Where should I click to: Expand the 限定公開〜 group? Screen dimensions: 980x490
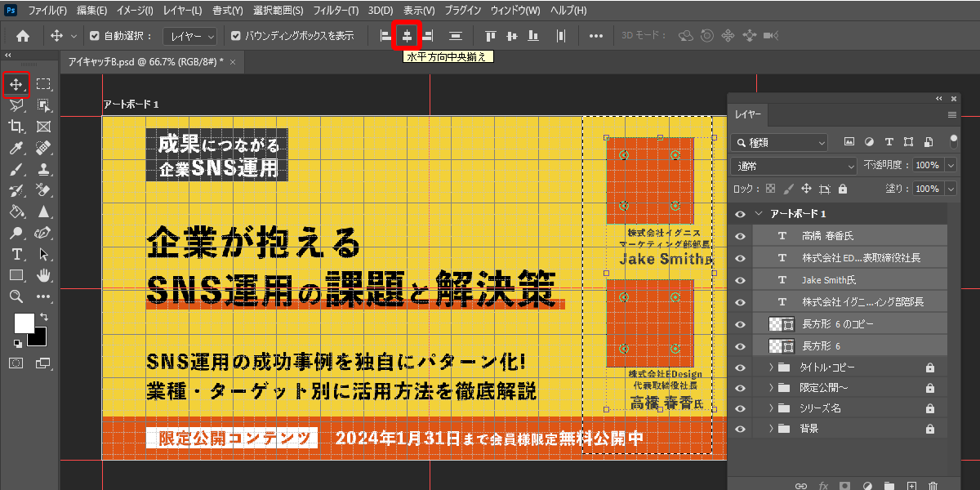(x=770, y=387)
